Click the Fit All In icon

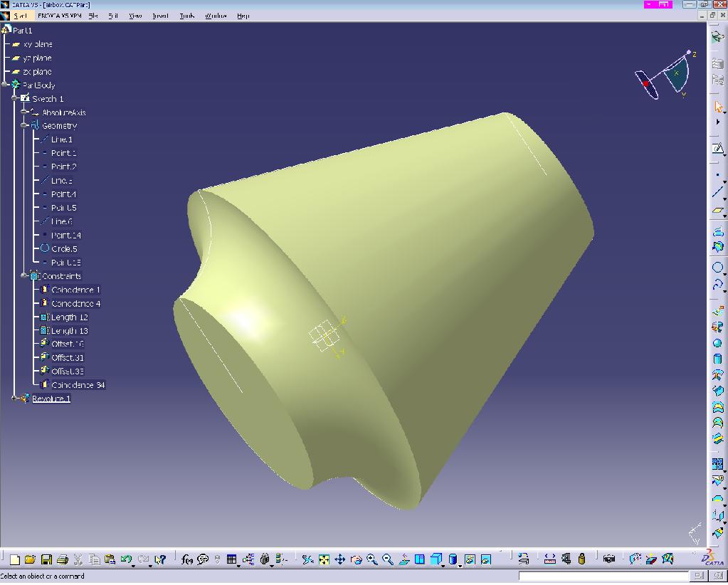[x=324, y=560]
